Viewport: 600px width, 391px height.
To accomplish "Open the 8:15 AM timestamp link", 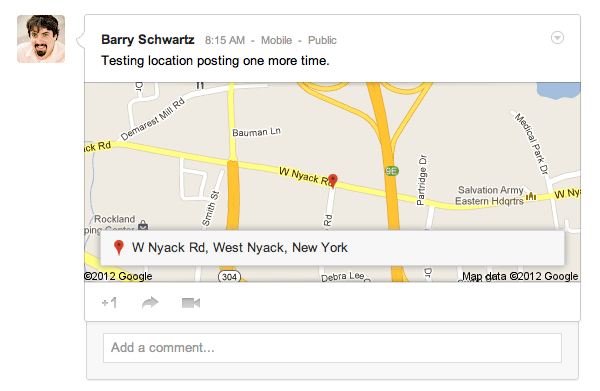I will (x=225, y=40).
